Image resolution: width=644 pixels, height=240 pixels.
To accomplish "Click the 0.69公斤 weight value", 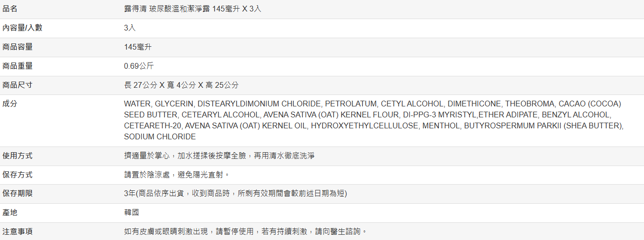I will point(139,66).
